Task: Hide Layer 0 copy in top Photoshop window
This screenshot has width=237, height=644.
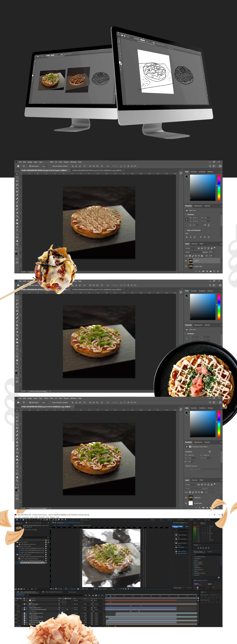Action: (x=186, y=266)
